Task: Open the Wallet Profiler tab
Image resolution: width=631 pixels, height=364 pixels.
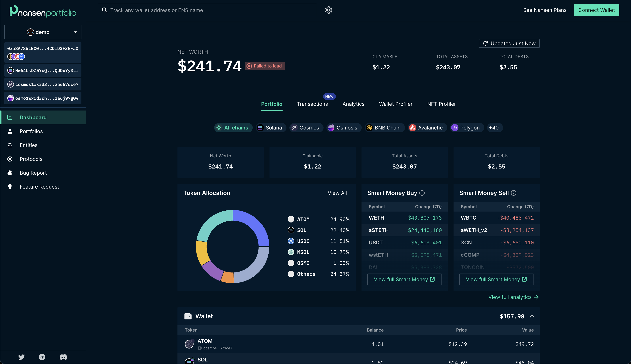Action: pos(395,104)
